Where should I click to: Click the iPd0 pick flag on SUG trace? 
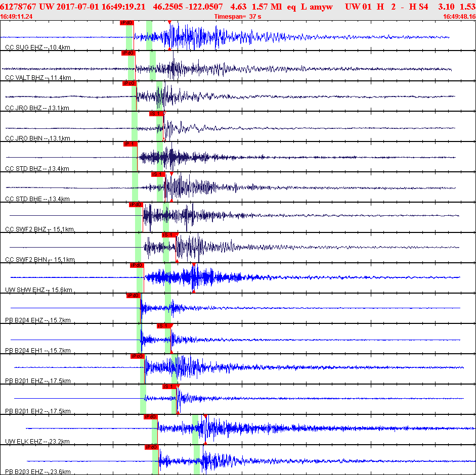[126, 23]
